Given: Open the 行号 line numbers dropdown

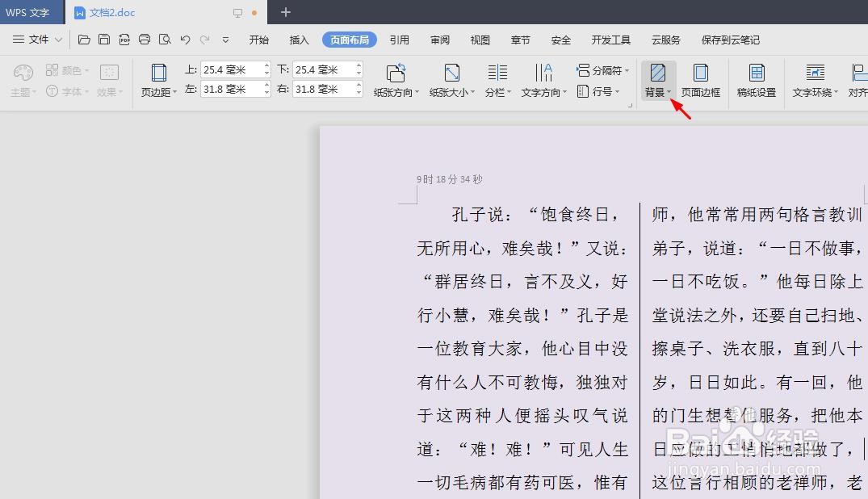Looking at the screenshot, I should [598, 91].
